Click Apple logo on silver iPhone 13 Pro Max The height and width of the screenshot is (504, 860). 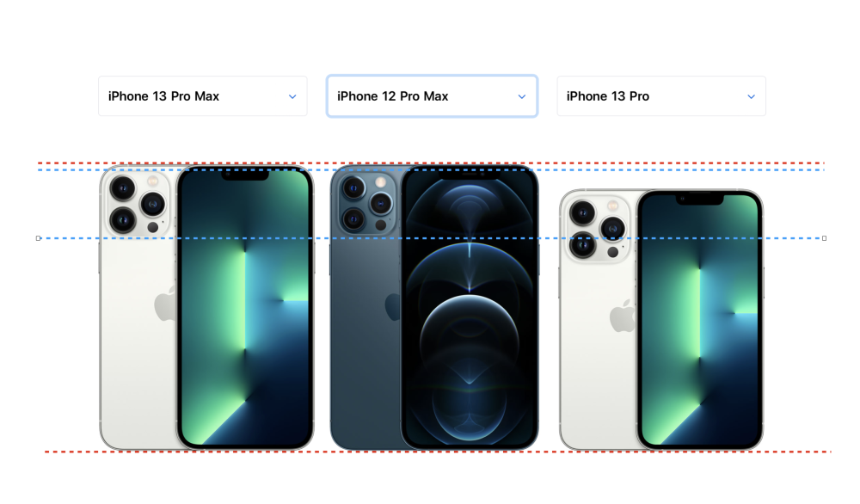click(x=164, y=304)
